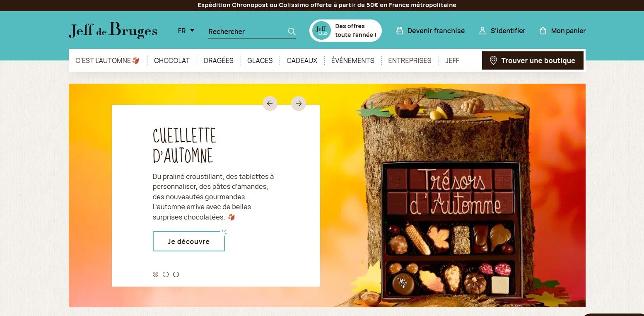Click the Je découvre button
This screenshot has height=316, width=644.
pos(189,241)
